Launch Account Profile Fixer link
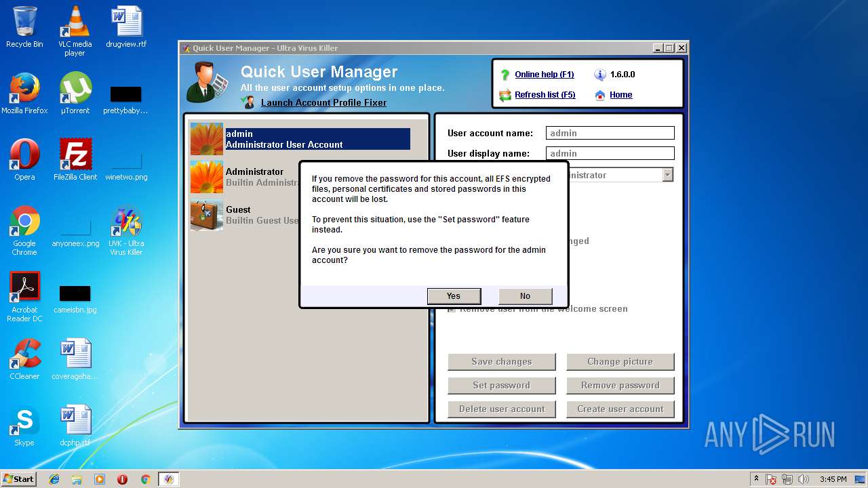Image resolution: width=868 pixels, height=488 pixels. click(x=323, y=103)
